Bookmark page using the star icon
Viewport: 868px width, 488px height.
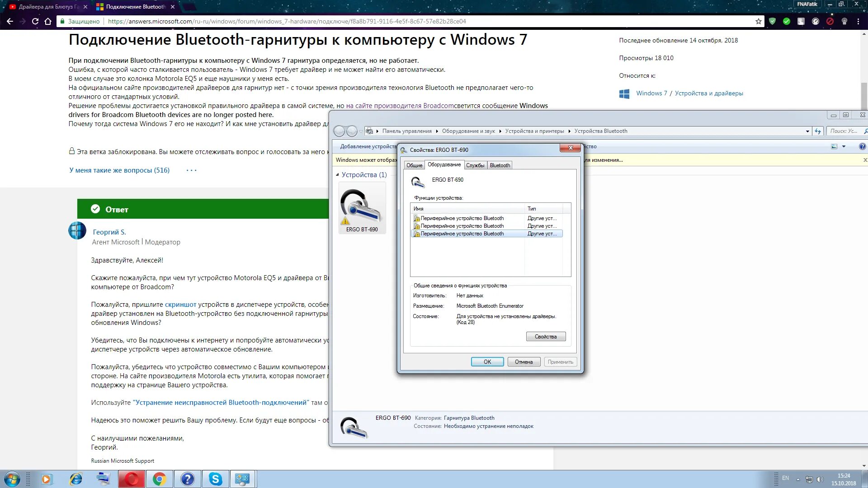[758, 21]
